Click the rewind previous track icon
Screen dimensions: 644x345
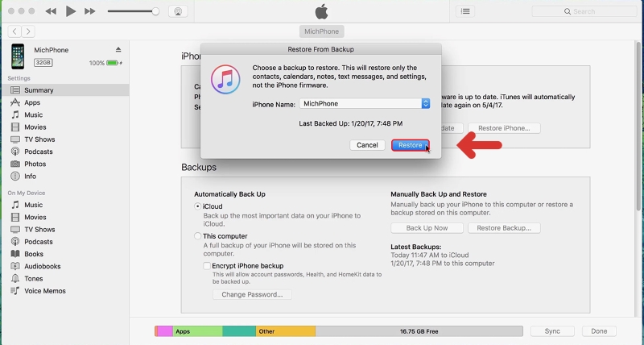coord(52,11)
